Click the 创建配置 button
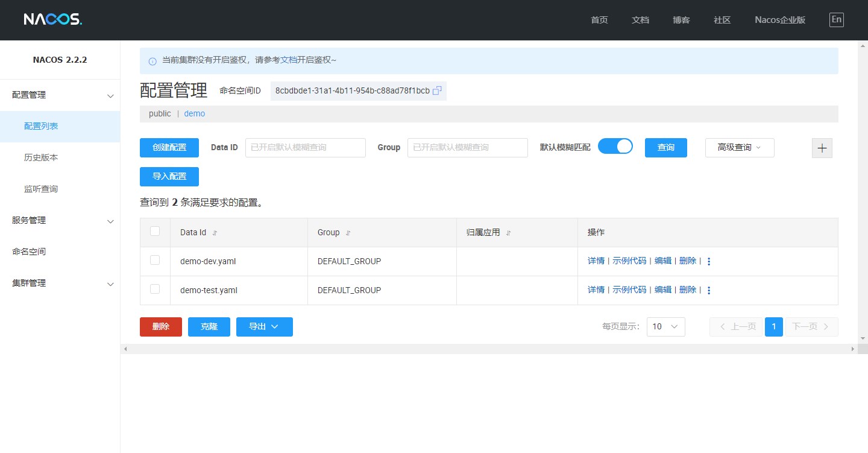Screen dimensions: 868x453 click(x=169, y=148)
